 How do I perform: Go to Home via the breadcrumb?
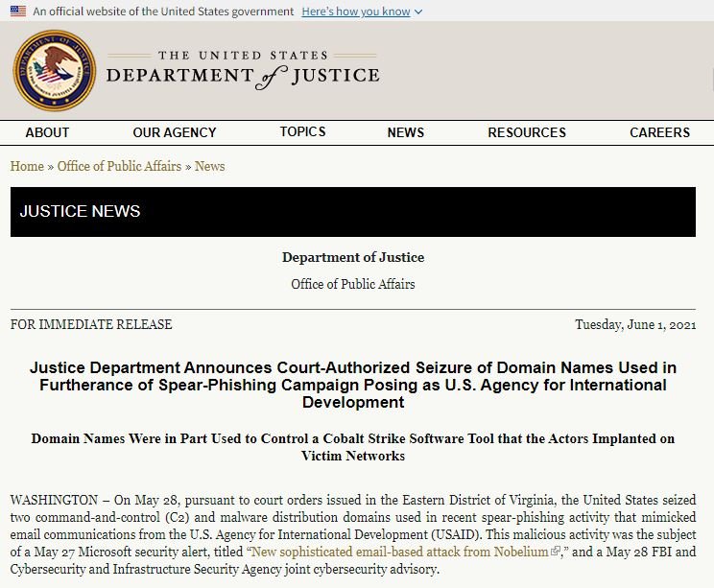pos(27,166)
